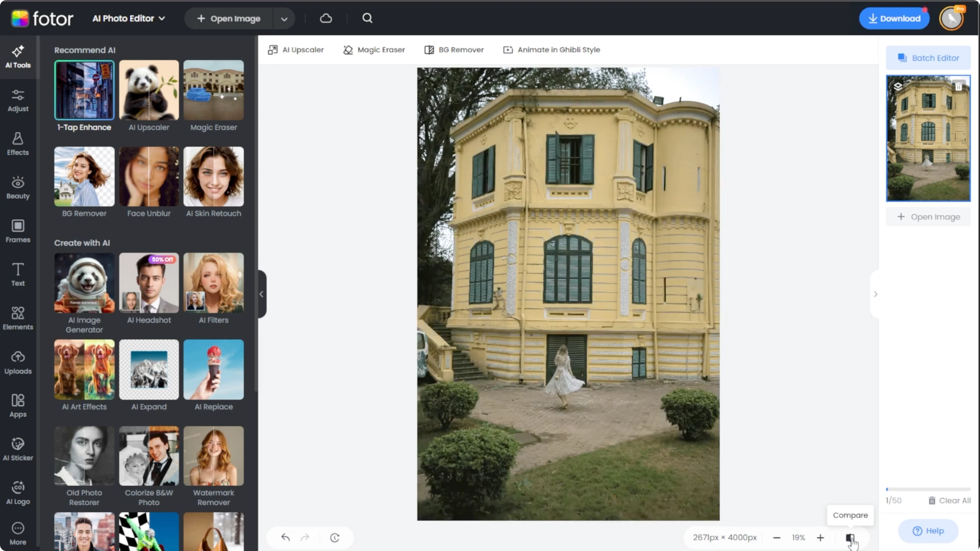The width and height of the screenshot is (980, 551).
Task: Open the edit history clock icon
Action: [334, 537]
